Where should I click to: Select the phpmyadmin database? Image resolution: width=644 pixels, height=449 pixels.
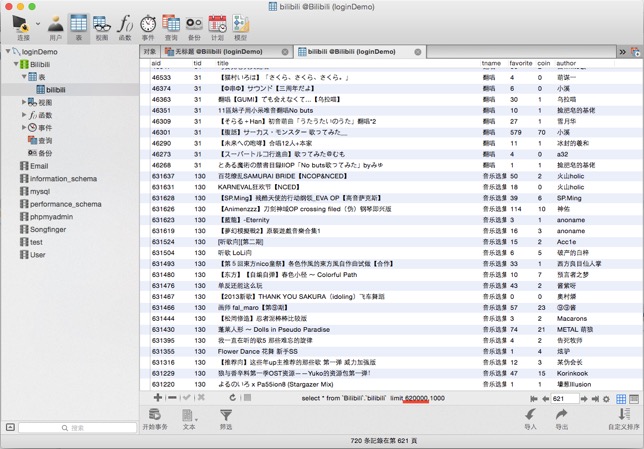(46, 216)
